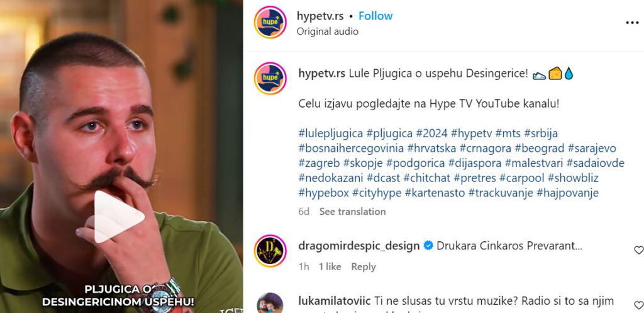The width and height of the screenshot is (644, 313).
Task: Reply to the dragomirdespic_design comment
Action: click(364, 266)
